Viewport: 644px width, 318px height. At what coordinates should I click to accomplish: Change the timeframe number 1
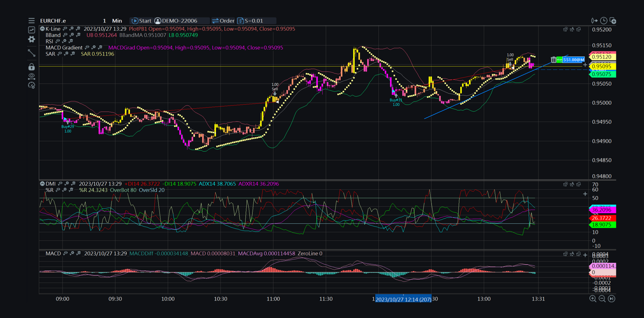click(104, 21)
